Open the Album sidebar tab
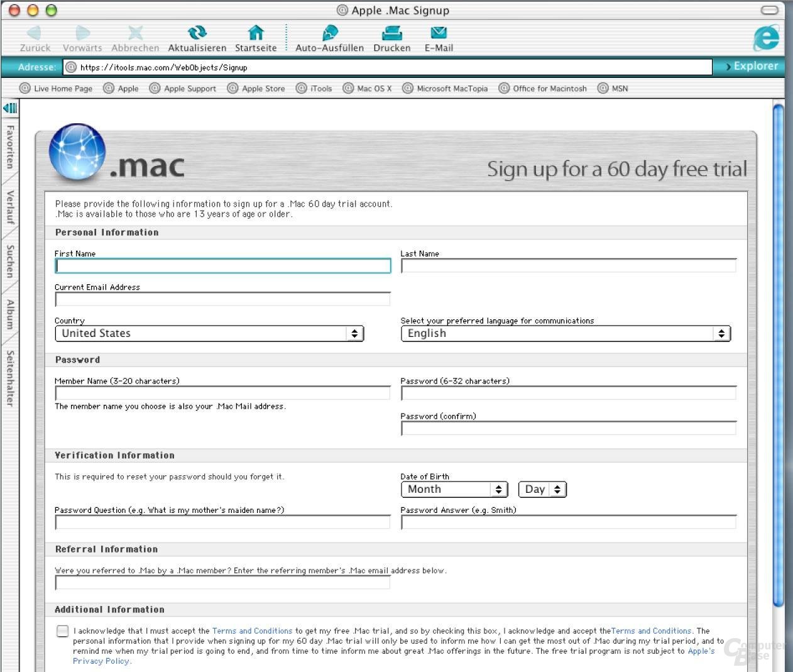 pos(10,314)
